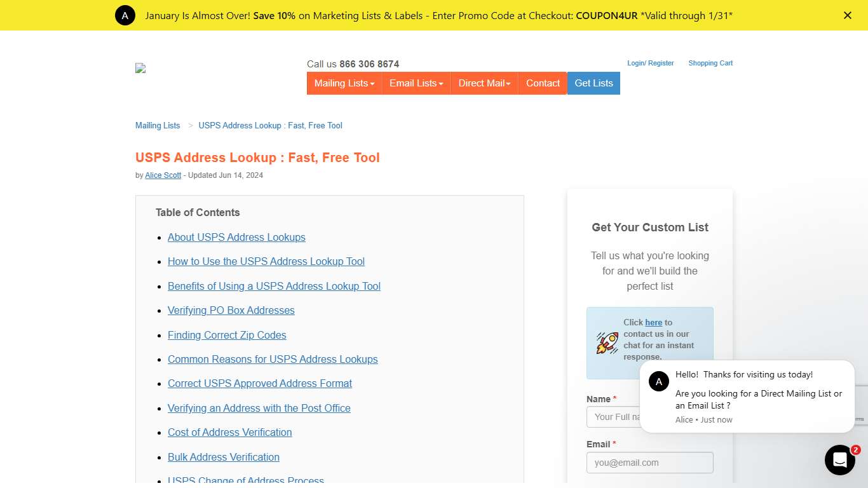This screenshot has height=488, width=868.
Task: Open "About USPS Address Lookups" from contents
Action: [x=236, y=237]
